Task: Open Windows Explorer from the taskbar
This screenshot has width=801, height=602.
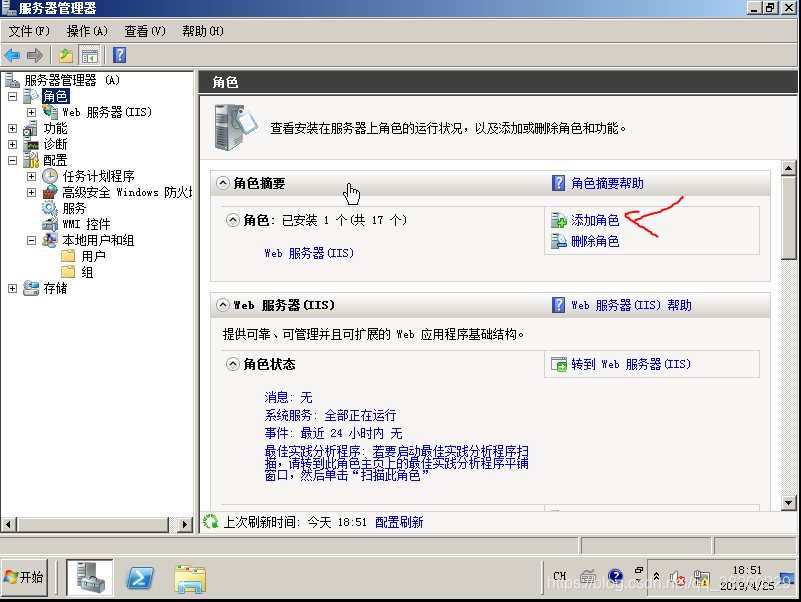Action: [190, 578]
